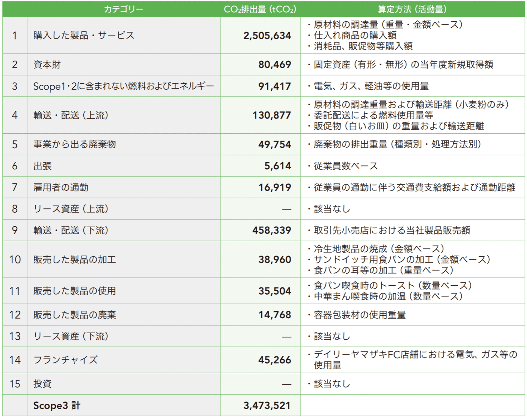Click the CO₂排出量 (tCO₂) column header

click(x=260, y=9)
